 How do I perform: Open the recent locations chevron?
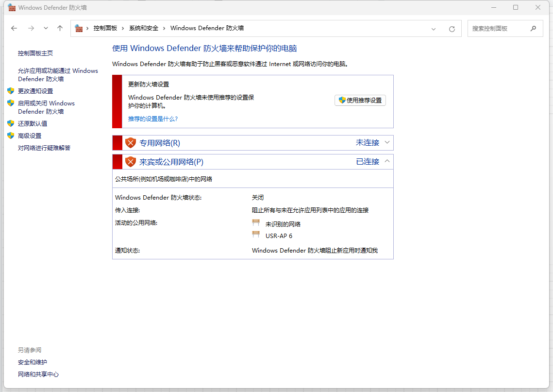tap(46, 28)
